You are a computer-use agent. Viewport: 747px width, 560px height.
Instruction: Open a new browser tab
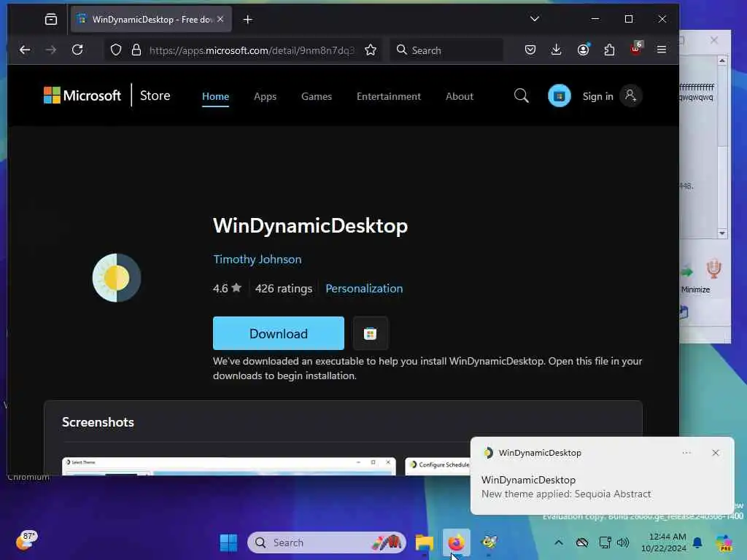coord(248,20)
